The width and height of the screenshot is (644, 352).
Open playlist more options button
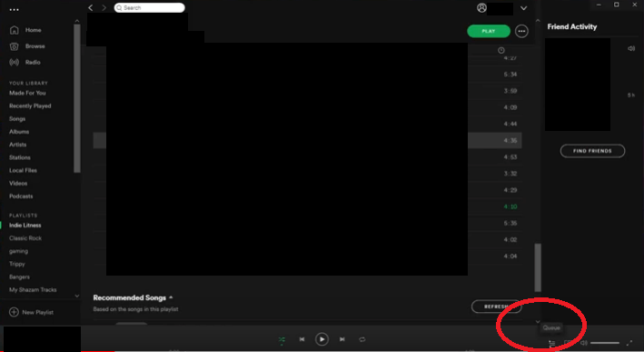[521, 31]
